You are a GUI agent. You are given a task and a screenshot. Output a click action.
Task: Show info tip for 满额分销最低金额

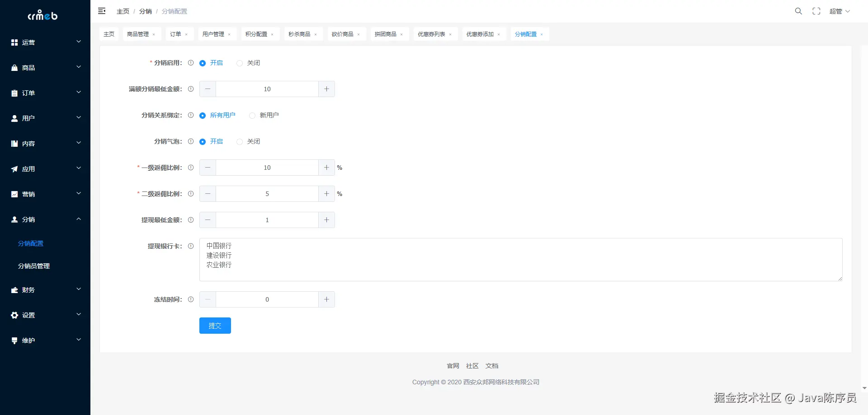[191, 89]
